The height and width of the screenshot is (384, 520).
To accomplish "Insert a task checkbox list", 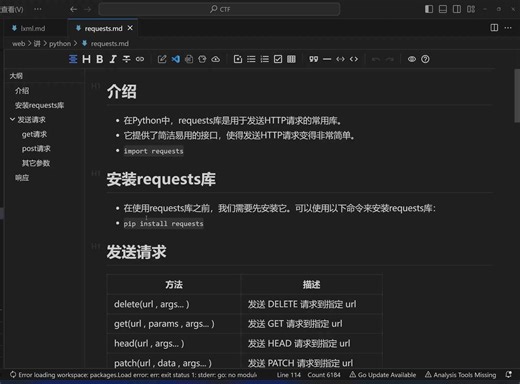I will [278, 59].
